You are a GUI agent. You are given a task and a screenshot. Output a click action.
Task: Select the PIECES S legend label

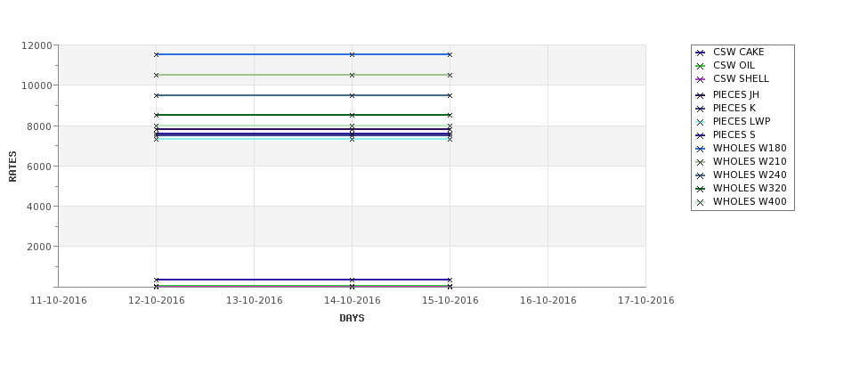(734, 134)
